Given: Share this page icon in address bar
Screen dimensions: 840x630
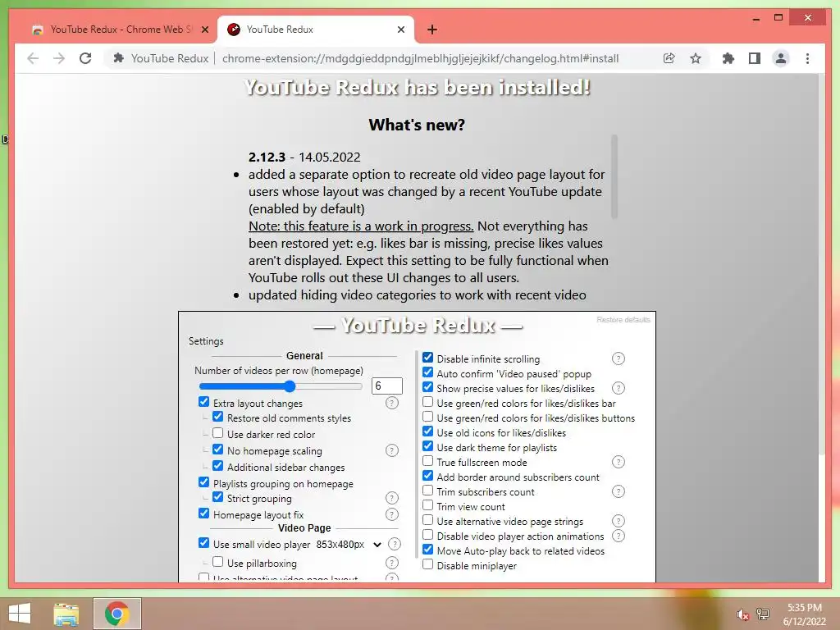Looking at the screenshot, I should coord(669,58).
